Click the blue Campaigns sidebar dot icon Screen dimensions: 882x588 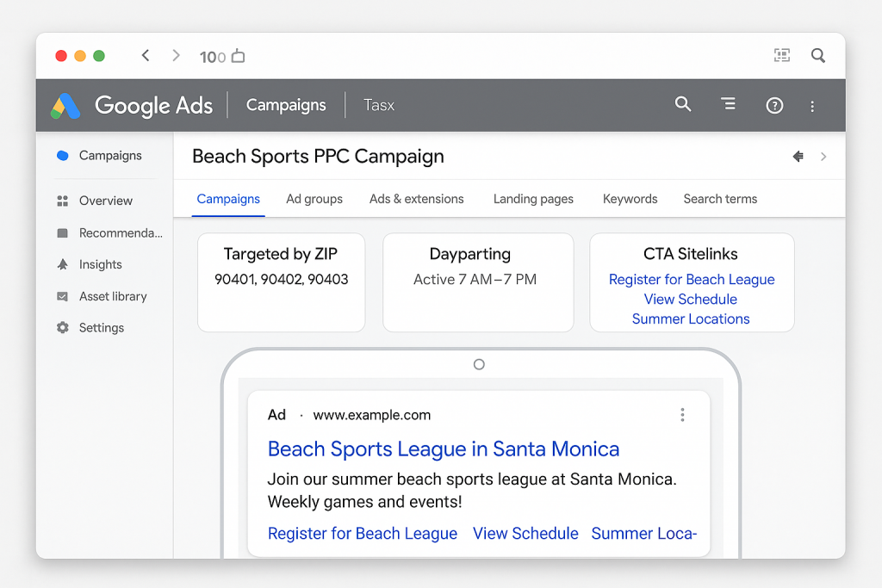63,156
